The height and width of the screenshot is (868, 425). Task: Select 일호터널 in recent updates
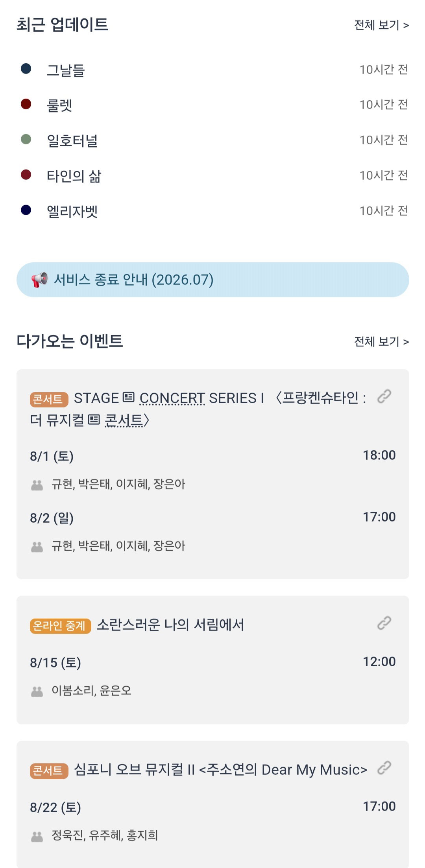click(x=213, y=140)
